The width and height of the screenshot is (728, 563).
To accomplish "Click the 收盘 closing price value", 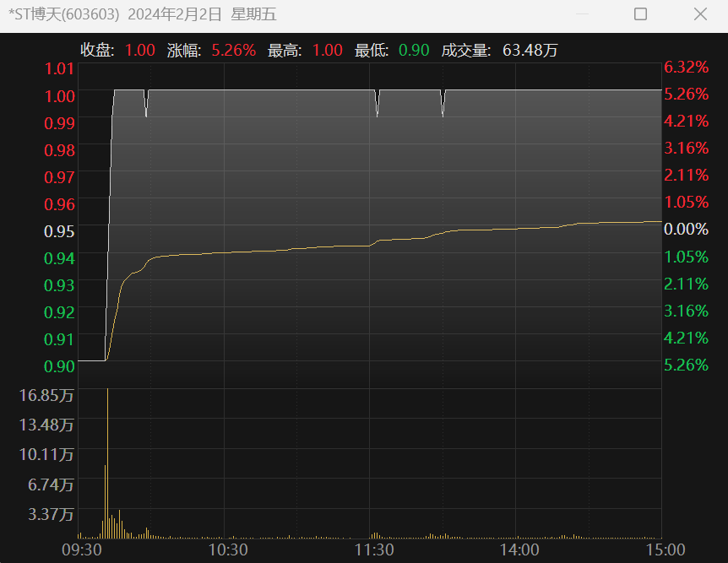I will [x=139, y=51].
